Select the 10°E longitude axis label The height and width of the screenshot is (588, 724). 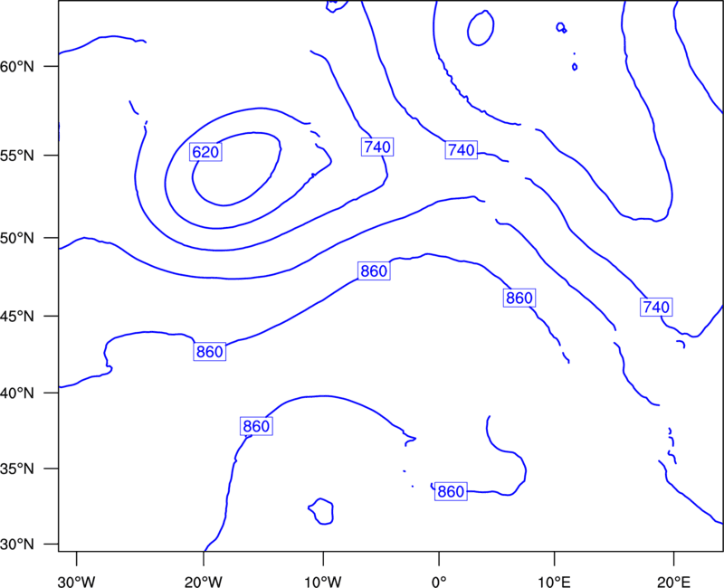[554, 582]
